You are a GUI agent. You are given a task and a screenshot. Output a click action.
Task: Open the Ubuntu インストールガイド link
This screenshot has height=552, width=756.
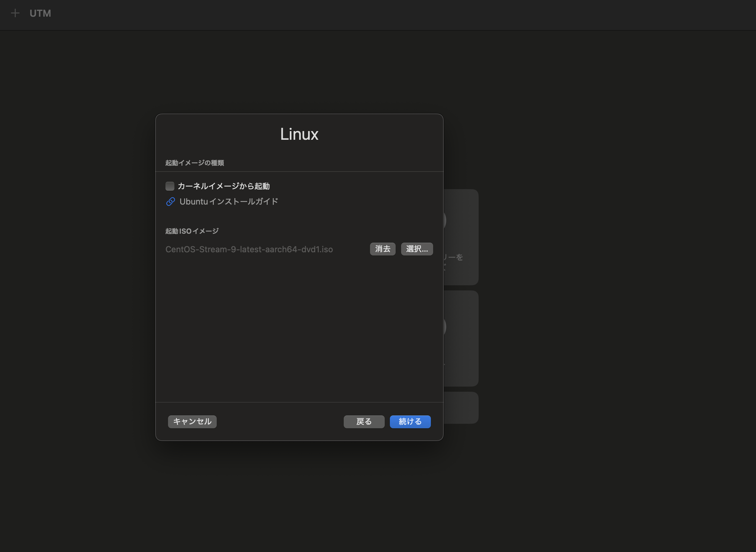[229, 202]
